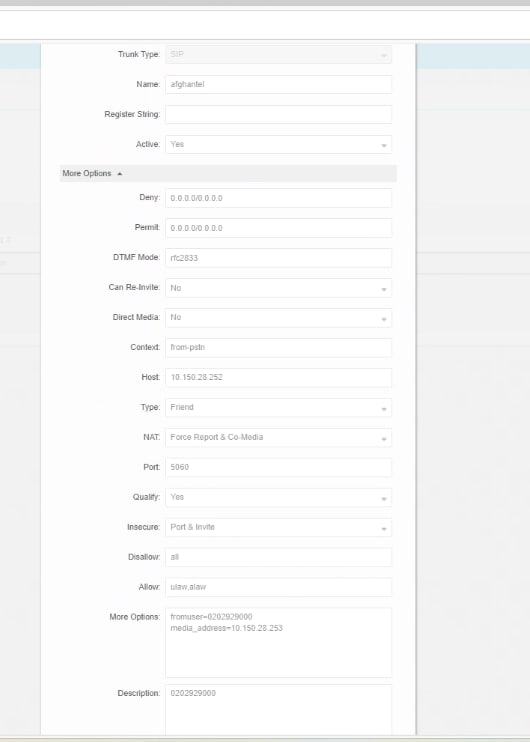Open the Qualify dropdown
530x742 pixels.
pyautogui.click(x=278, y=497)
